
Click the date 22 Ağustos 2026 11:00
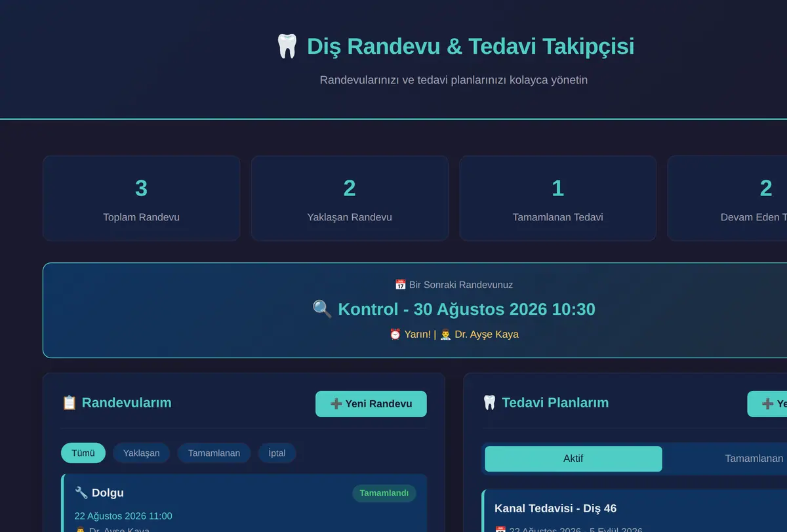123,516
